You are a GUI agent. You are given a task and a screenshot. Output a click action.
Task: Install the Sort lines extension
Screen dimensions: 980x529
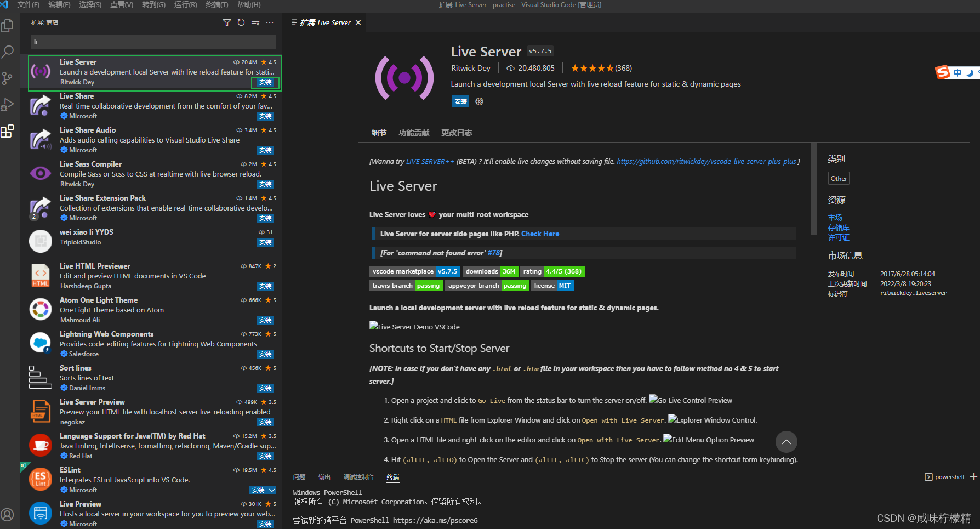[x=265, y=388]
